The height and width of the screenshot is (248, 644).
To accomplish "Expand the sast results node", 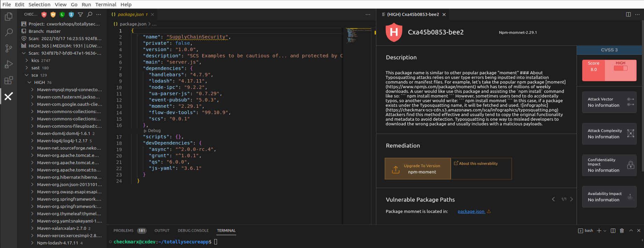I will coord(27,68).
